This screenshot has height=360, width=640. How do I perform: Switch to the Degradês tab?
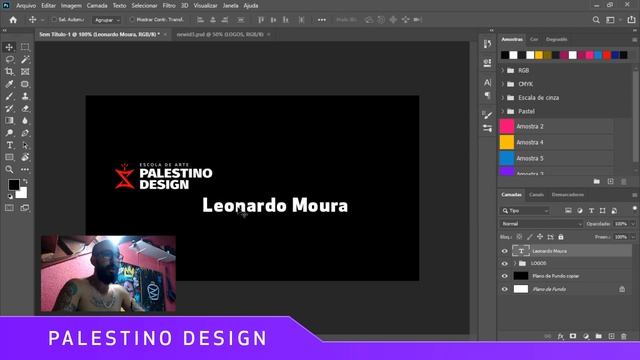click(557, 40)
